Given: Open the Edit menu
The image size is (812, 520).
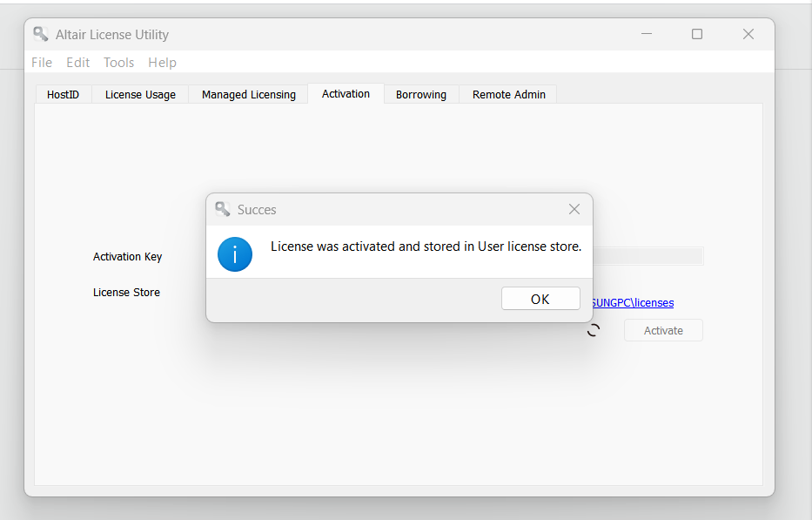Looking at the screenshot, I should click(77, 63).
